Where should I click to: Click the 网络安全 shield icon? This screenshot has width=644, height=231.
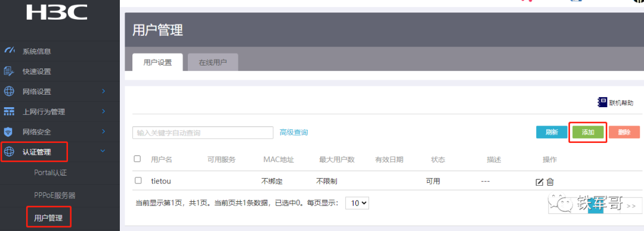tap(9, 132)
